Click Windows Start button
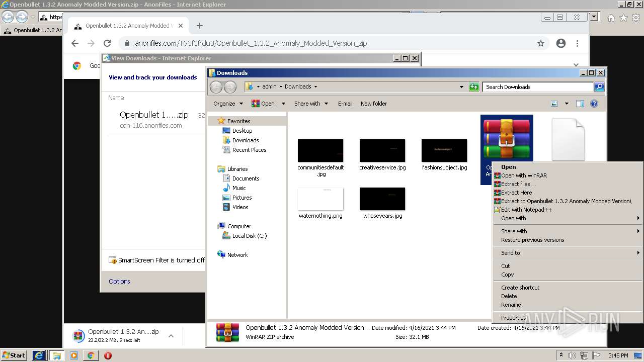This screenshot has height=362, width=644. pyautogui.click(x=14, y=355)
